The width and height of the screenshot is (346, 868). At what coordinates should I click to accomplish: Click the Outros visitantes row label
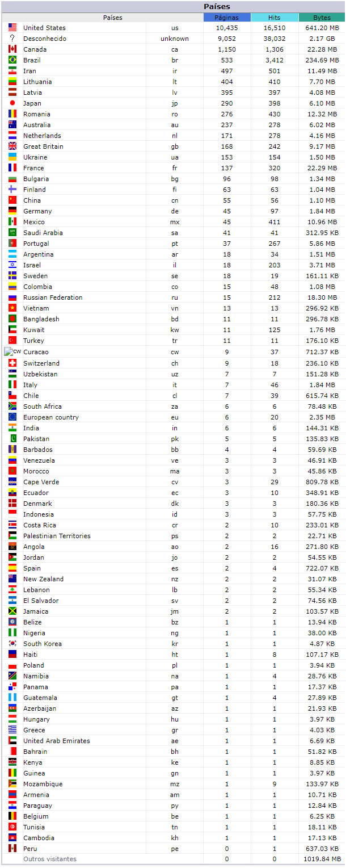(50, 859)
